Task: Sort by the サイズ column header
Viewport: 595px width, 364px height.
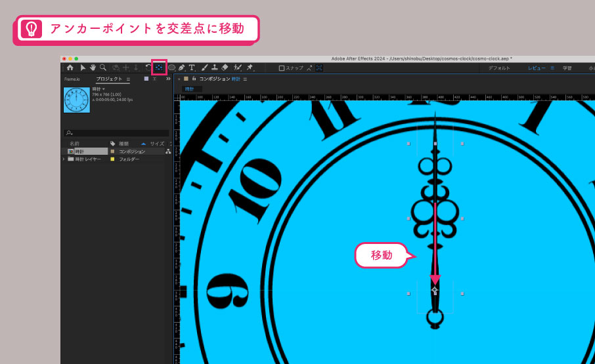Action: pos(157,144)
